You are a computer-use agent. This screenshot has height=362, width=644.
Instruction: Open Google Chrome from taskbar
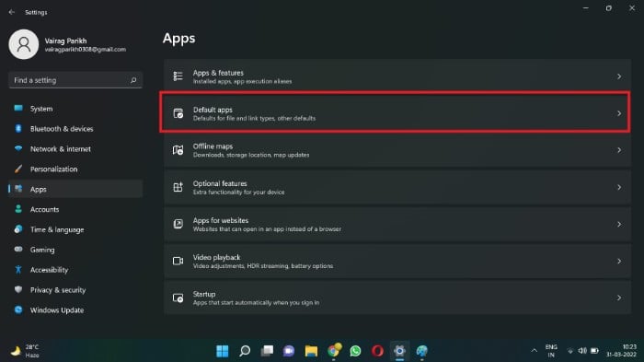pyautogui.click(x=334, y=350)
